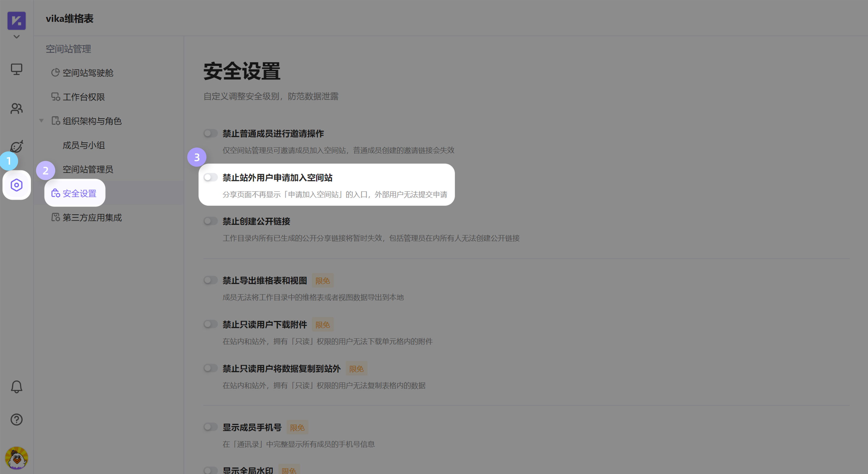Viewport: 868px width, 474px height.
Task: Open the vika workspace logo icon
Action: pyautogui.click(x=16, y=21)
